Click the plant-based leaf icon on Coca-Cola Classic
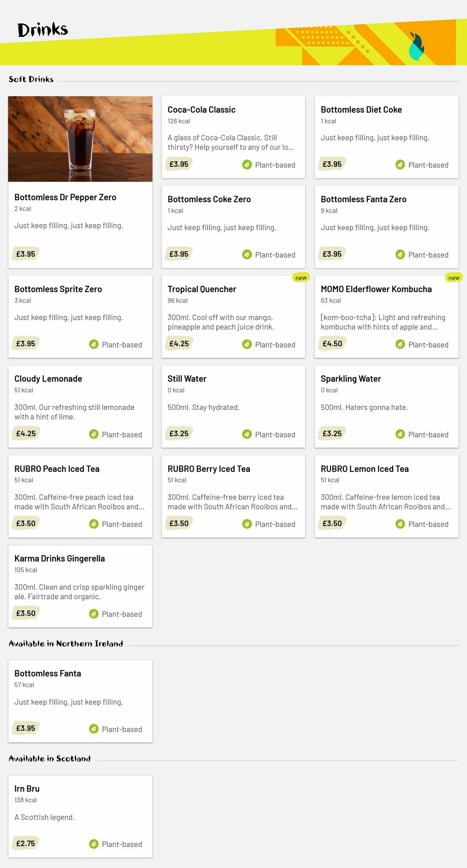 (x=247, y=165)
